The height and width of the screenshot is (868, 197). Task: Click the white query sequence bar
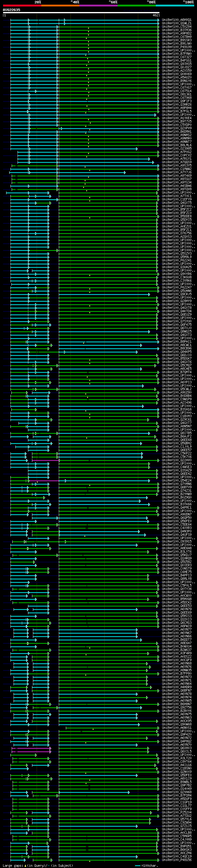coord(81,13)
